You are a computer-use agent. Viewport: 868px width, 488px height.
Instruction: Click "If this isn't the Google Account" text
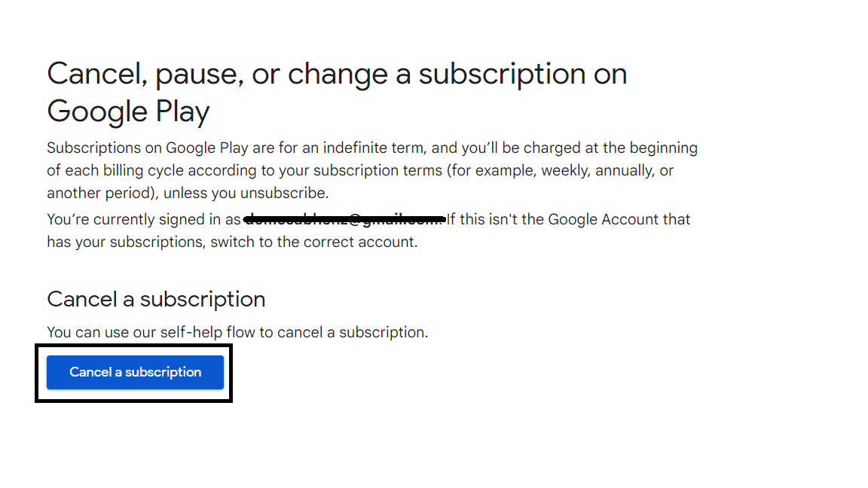coord(568,219)
